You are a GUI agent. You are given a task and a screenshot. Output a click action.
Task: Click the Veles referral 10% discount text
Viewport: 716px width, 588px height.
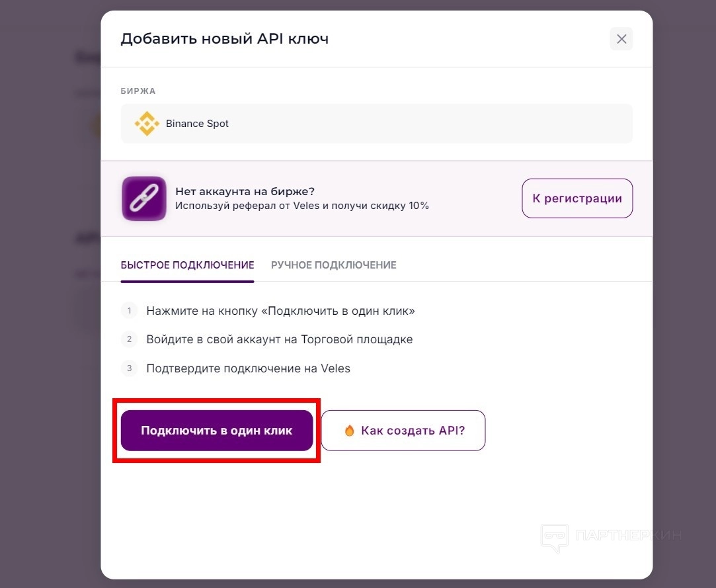(x=301, y=206)
